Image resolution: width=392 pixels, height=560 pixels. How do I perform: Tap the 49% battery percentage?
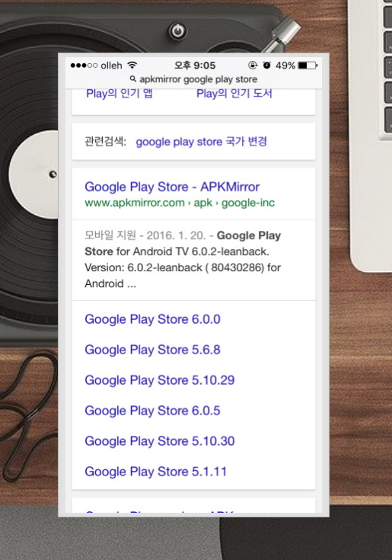coord(285,66)
